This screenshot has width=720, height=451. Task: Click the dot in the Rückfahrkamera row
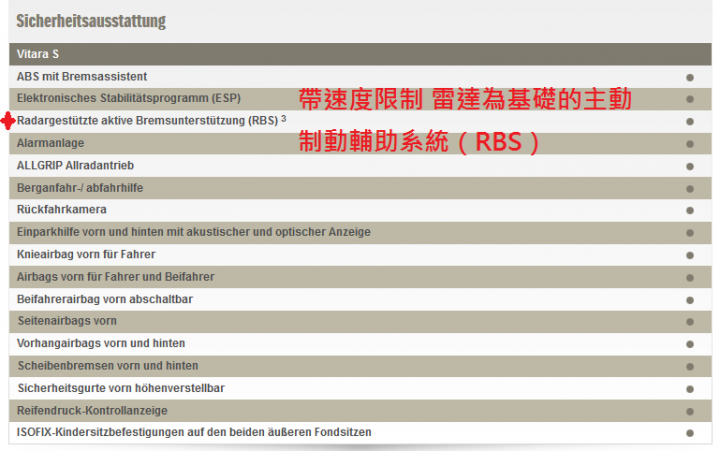point(690,211)
